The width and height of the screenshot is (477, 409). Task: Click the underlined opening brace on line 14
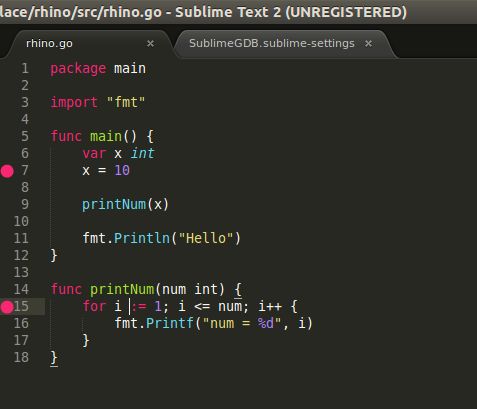(x=238, y=290)
